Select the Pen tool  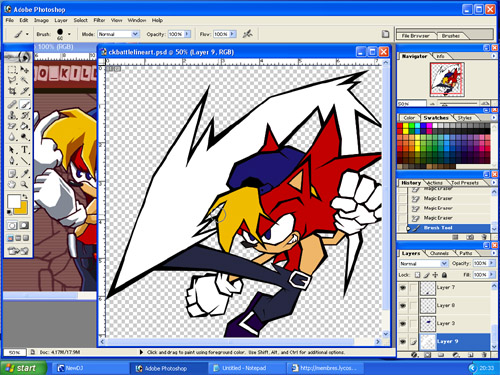(x=12, y=161)
